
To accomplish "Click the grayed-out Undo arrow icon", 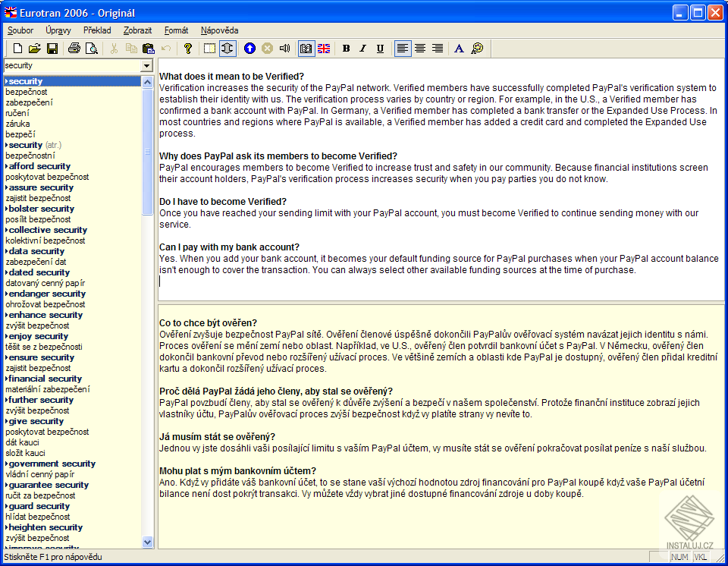I will coord(166,49).
